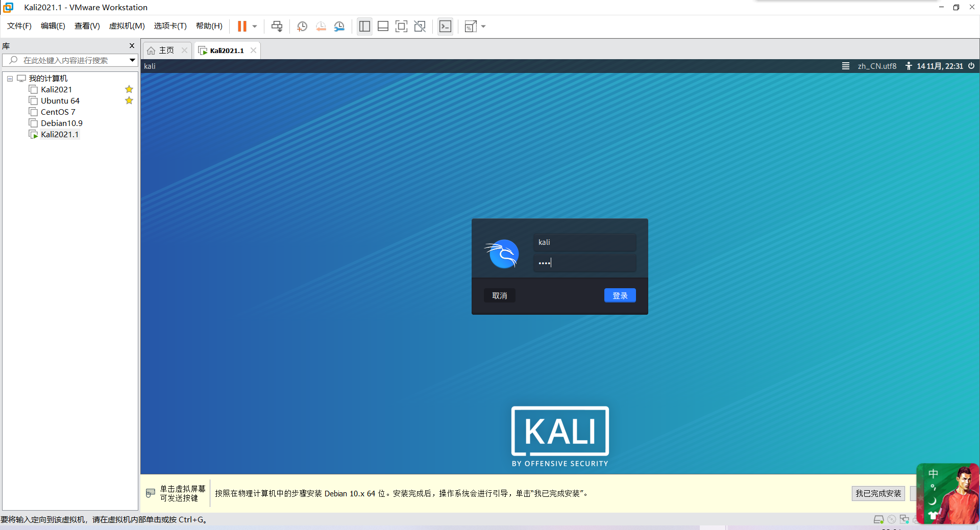Image resolution: width=980 pixels, height=530 pixels.
Task: Switch to Unity mode
Action: 420,26
